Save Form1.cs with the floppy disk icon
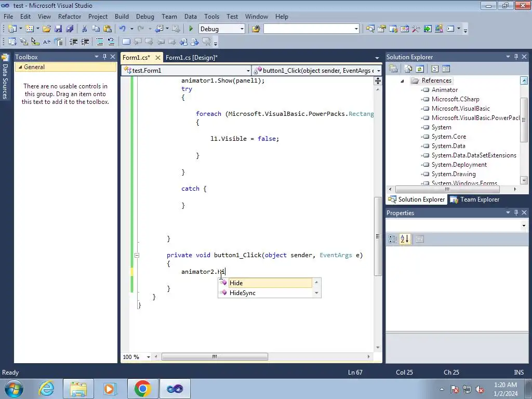This screenshot has width=532, height=399. (x=58, y=29)
